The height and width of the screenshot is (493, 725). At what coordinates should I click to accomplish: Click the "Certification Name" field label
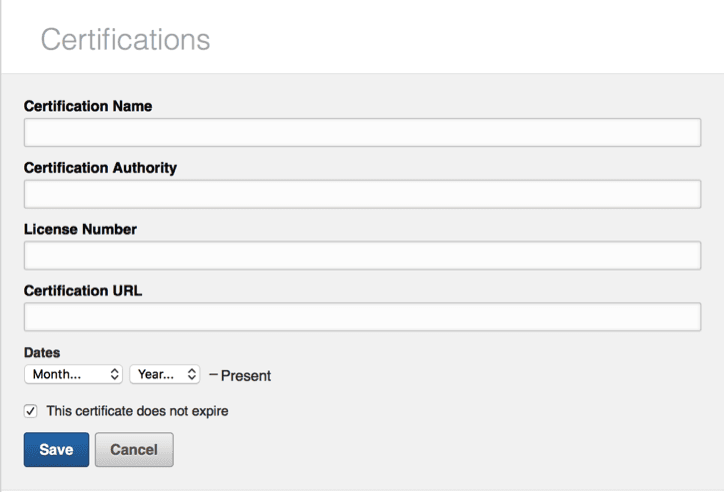pos(88,106)
